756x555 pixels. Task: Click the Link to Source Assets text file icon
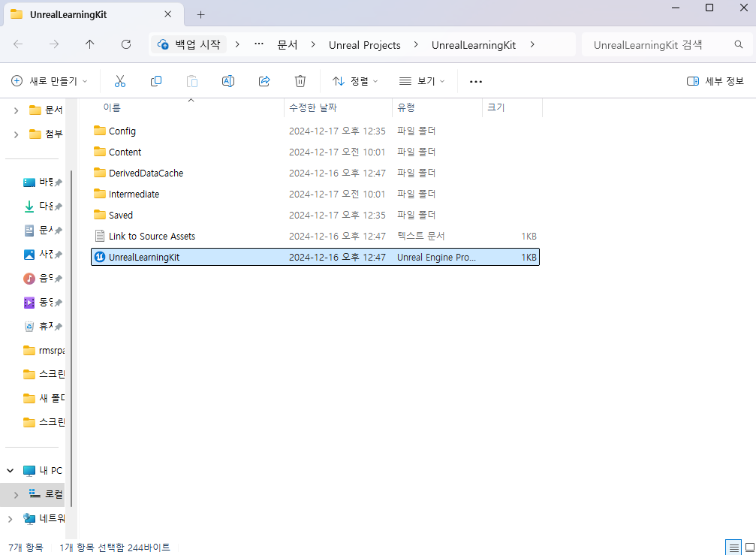100,236
